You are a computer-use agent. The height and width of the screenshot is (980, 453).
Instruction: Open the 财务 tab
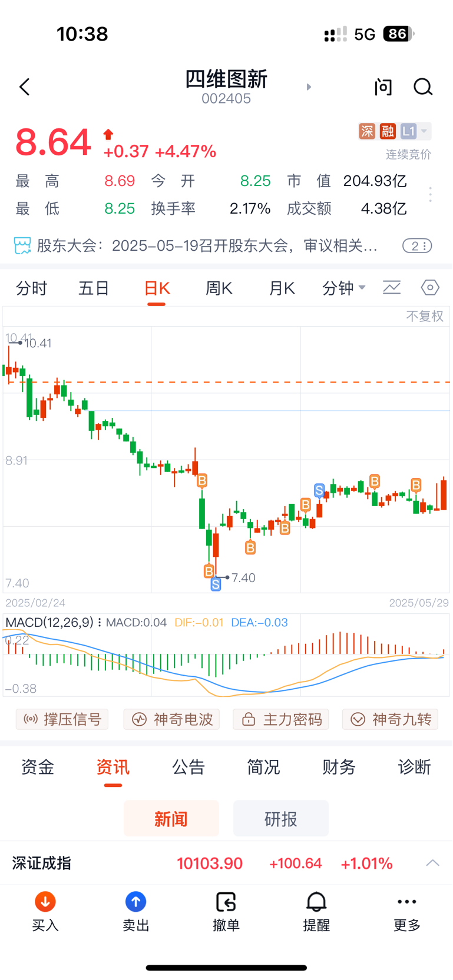click(339, 767)
